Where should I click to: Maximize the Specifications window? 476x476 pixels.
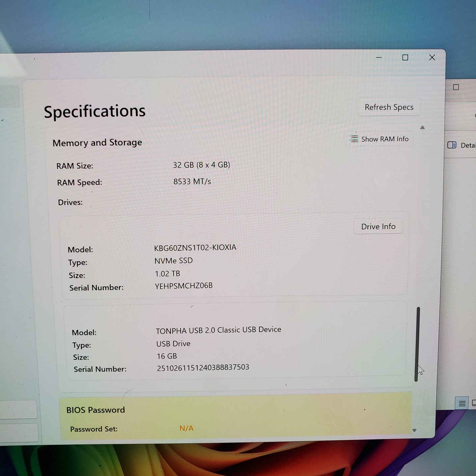point(405,58)
